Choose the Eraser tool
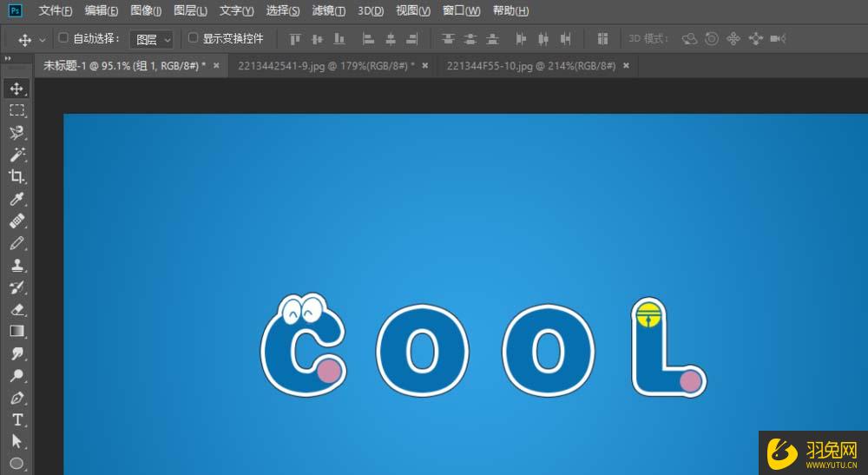The image size is (868, 475). coord(16,309)
